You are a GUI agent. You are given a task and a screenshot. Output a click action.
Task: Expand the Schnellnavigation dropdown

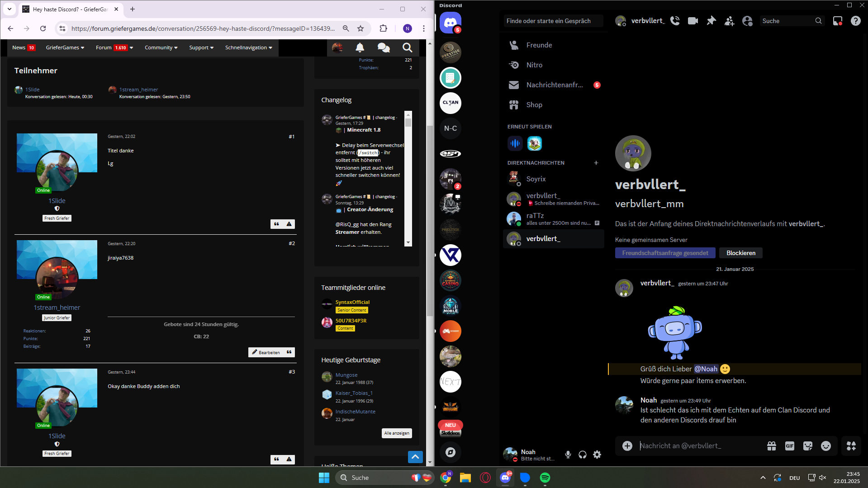tap(249, 47)
